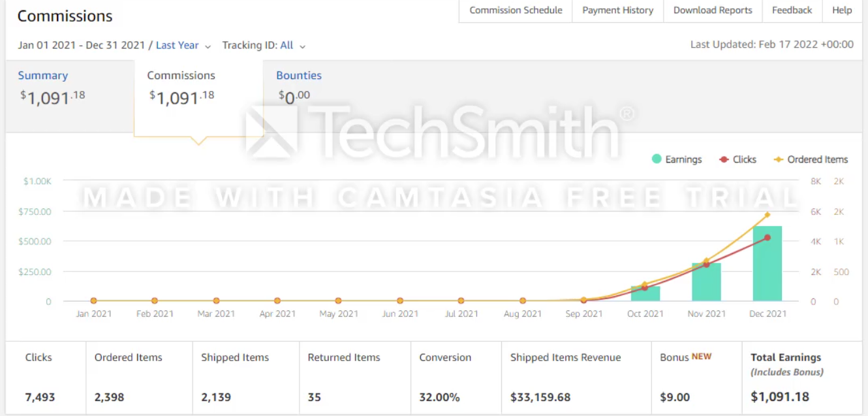Select the Commissions tab
Screen dimensions: 868x416
point(198,98)
